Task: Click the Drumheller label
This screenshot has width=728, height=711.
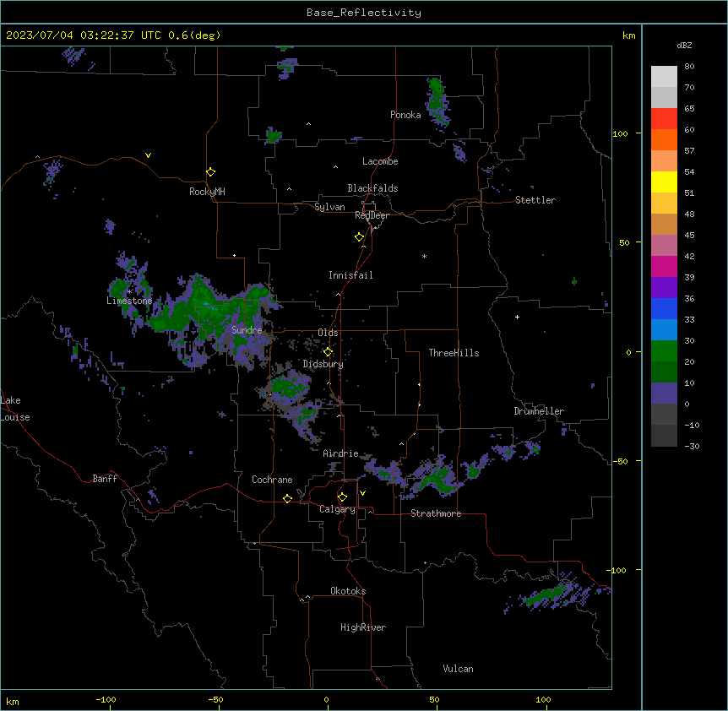Action: tap(539, 411)
